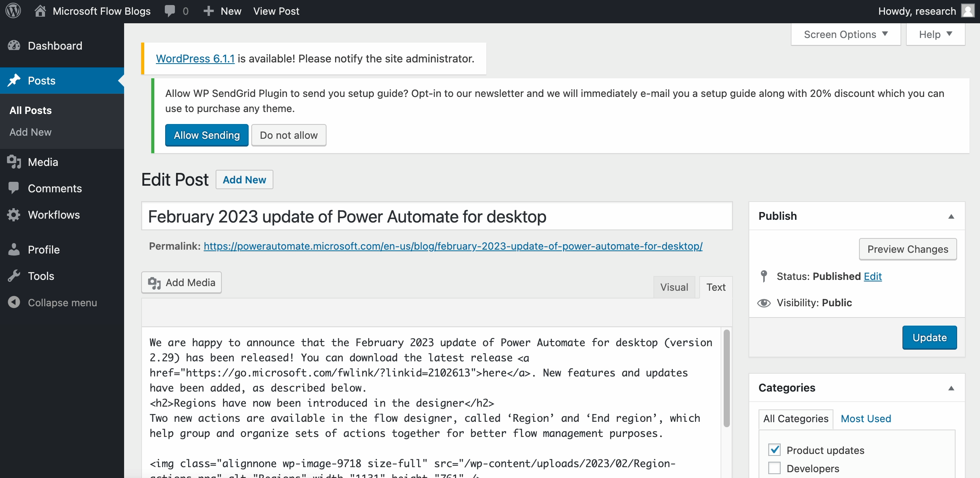980x478 pixels.
Task: Click the Posts pushpin icon
Action: pos(14,81)
